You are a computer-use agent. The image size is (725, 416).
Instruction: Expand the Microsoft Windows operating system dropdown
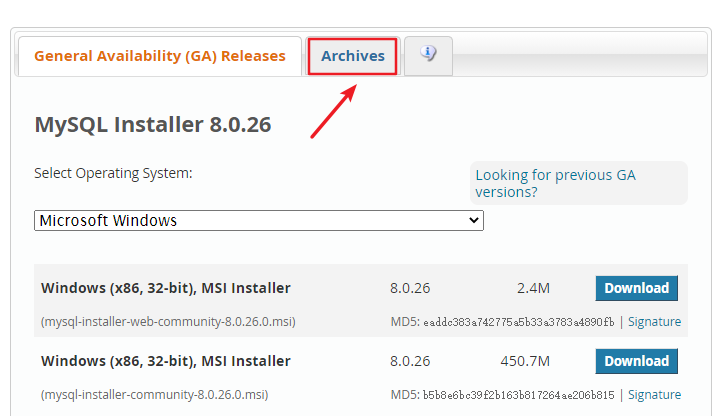pos(259,220)
